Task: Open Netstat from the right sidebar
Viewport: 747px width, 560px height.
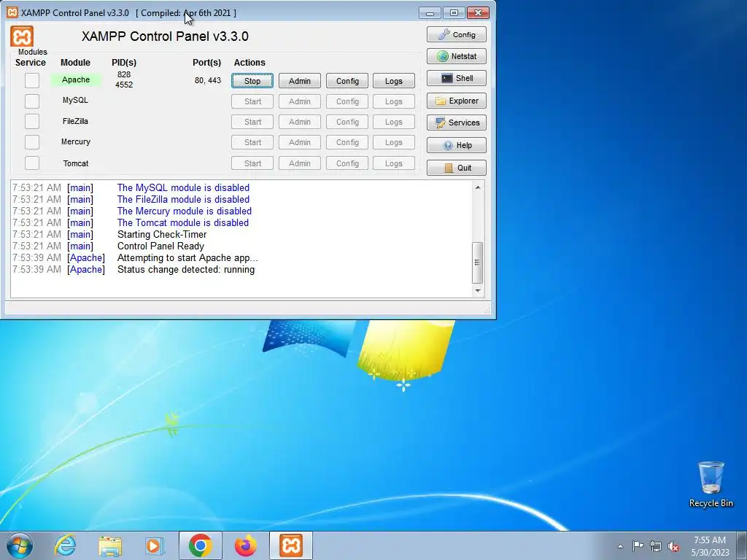Action: tap(457, 56)
